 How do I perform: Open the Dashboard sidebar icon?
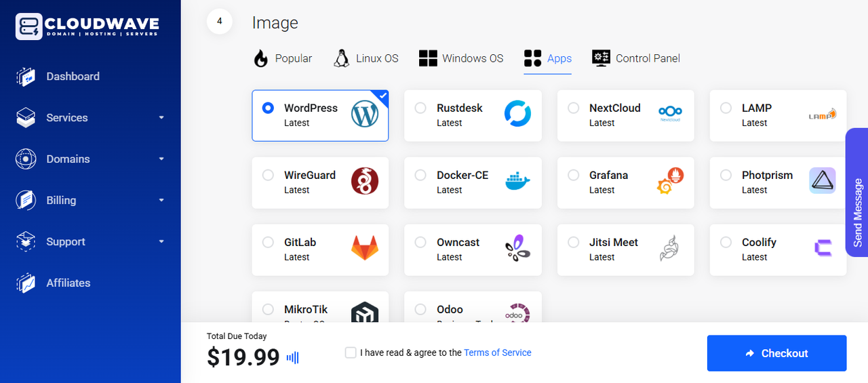(x=26, y=77)
